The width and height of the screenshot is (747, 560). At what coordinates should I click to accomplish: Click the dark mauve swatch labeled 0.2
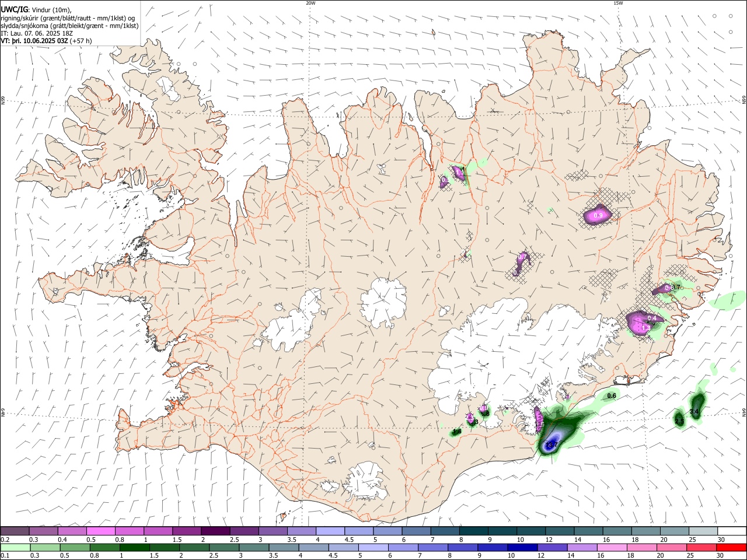pos(15,531)
